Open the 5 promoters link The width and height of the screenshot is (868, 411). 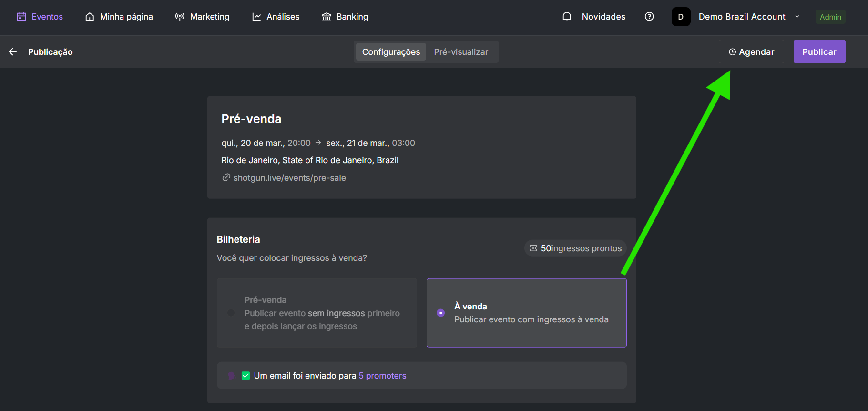coord(382,376)
